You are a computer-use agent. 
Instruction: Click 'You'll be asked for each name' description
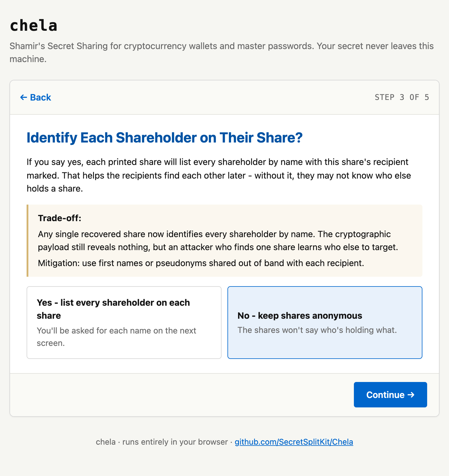116,337
